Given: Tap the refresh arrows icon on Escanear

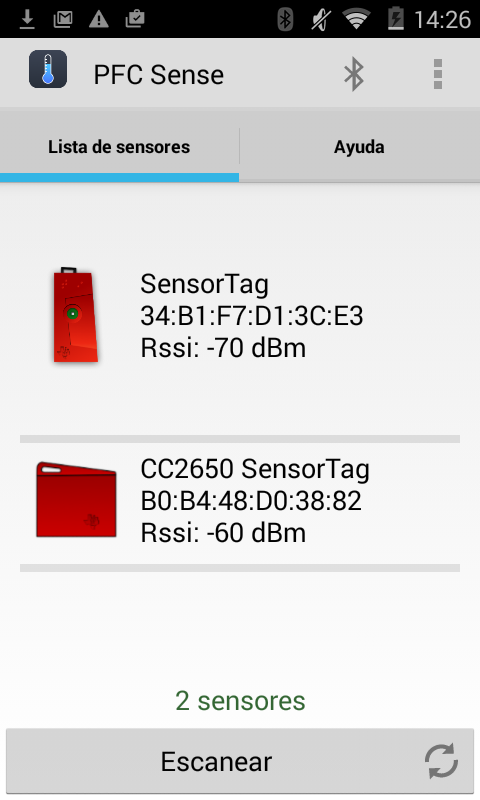Looking at the screenshot, I should click(441, 761).
